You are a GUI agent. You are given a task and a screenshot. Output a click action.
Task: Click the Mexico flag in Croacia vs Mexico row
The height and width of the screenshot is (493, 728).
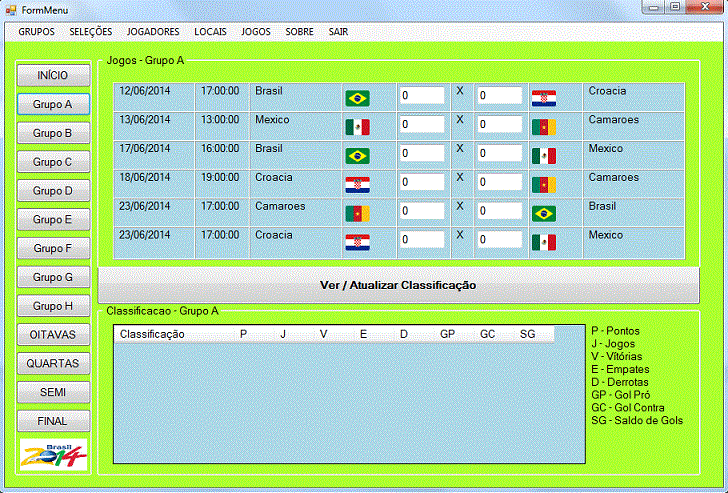[543, 243]
